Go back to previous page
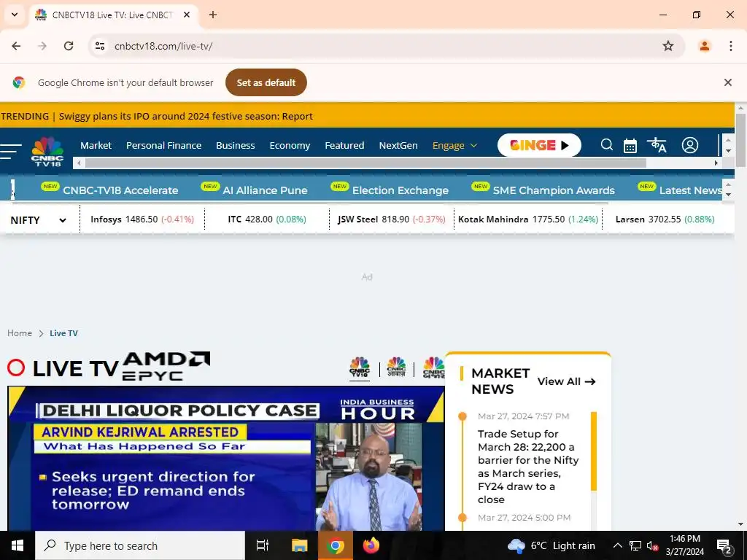 click(16, 46)
